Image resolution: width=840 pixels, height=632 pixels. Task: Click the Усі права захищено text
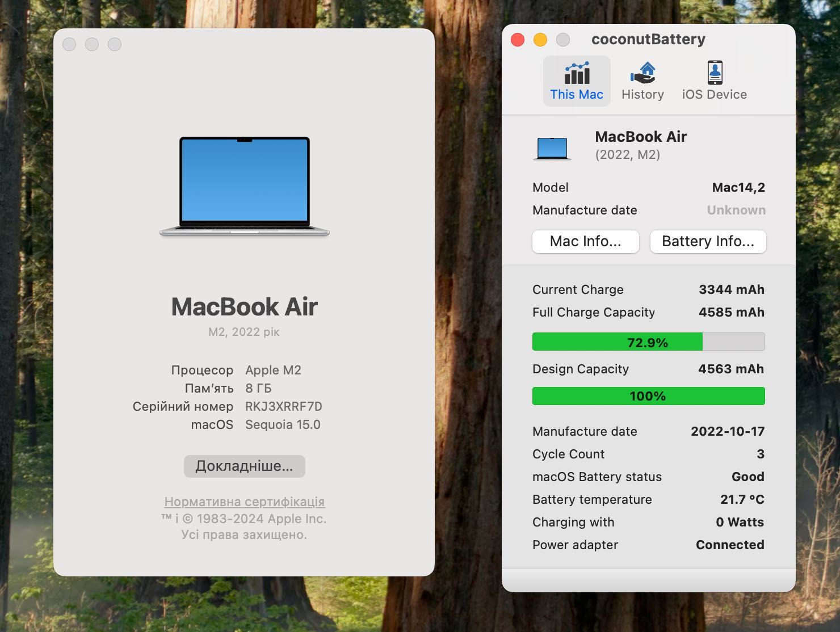[x=244, y=534]
